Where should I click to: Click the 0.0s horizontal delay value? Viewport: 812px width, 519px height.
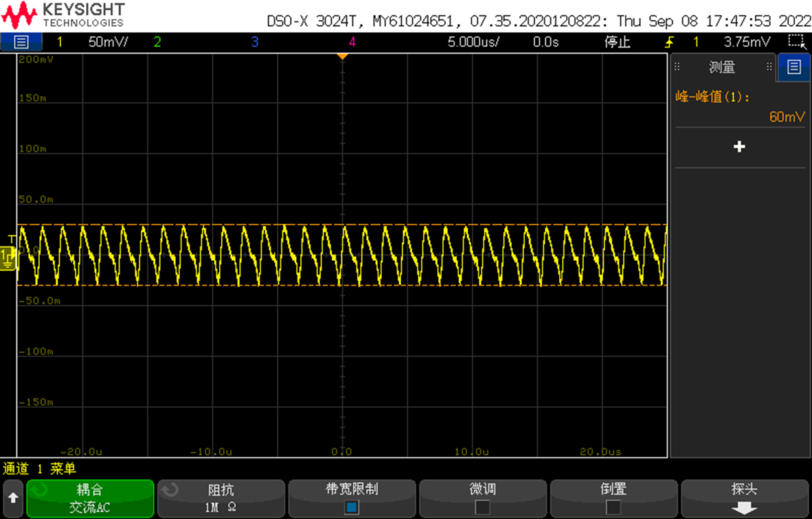(x=546, y=42)
